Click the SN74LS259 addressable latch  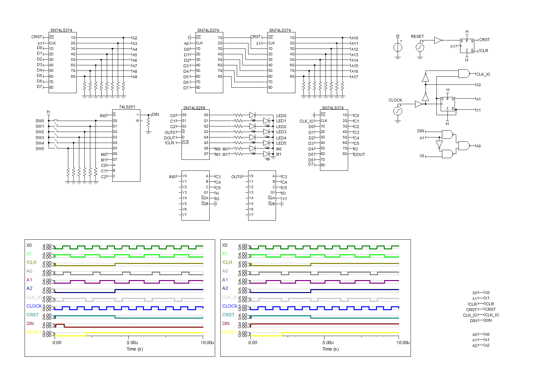coord(196,134)
